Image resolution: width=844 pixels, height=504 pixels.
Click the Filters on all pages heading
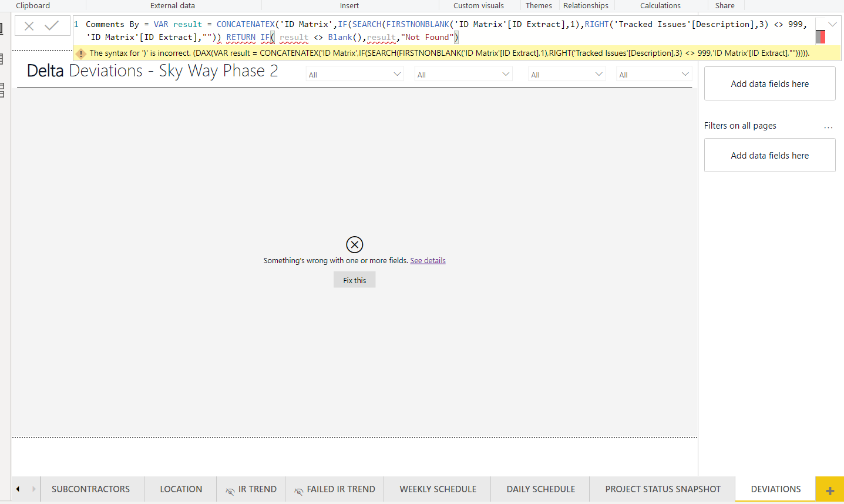(x=740, y=126)
